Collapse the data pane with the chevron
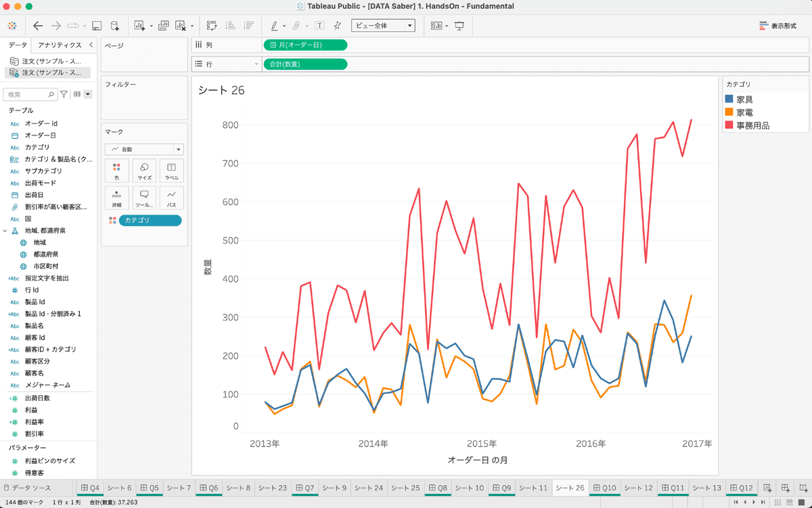The width and height of the screenshot is (812, 508). pos(91,45)
